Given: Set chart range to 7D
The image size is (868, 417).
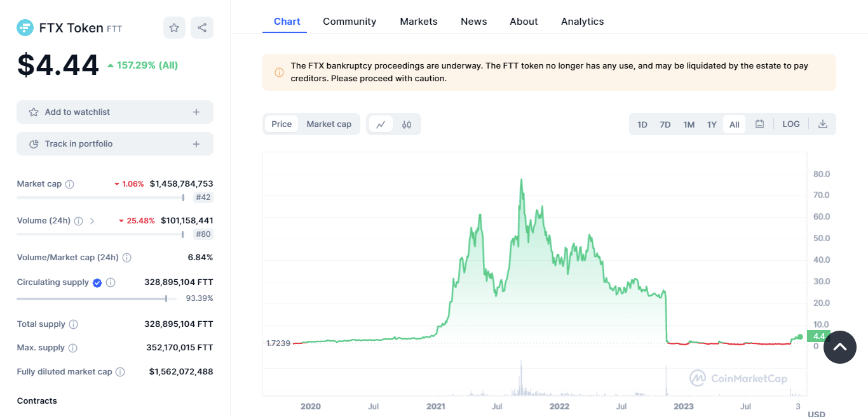Looking at the screenshot, I should (665, 124).
